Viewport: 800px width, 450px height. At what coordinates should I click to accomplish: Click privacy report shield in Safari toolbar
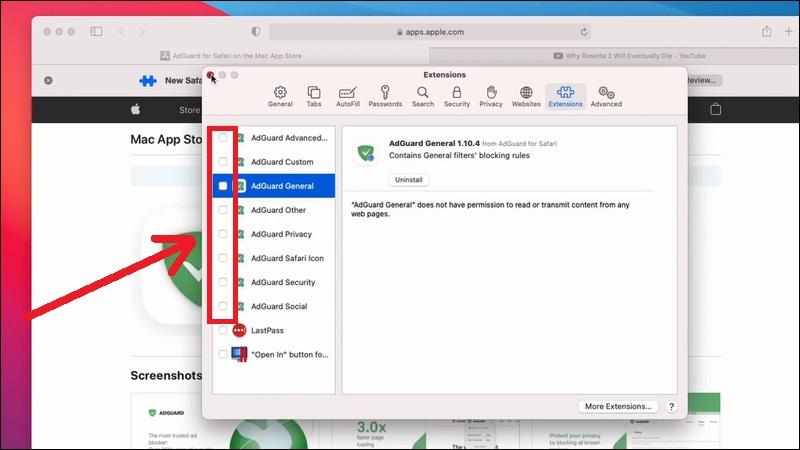[x=256, y=32]
